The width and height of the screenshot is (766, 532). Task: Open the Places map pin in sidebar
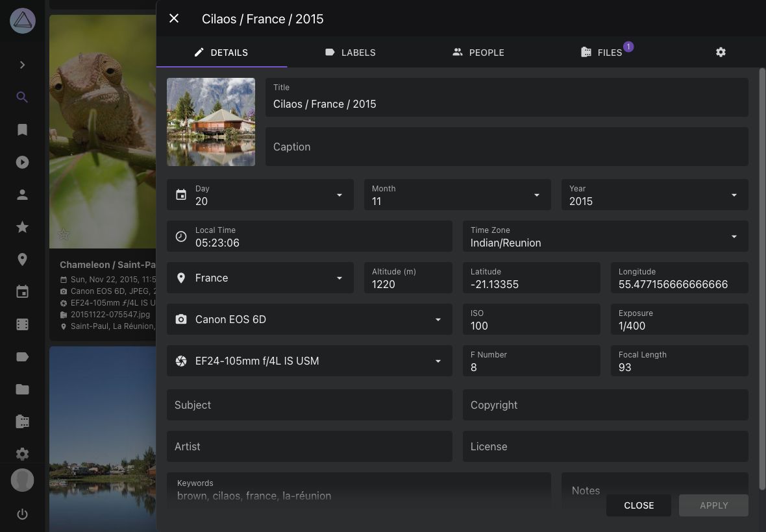[x=22, y=260]
